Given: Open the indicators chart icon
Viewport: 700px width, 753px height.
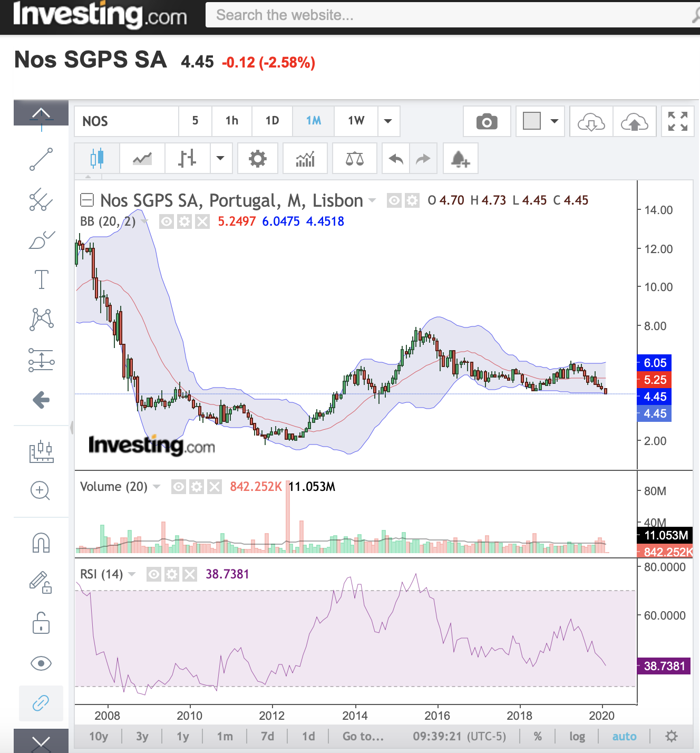Looking at the screenshot, I should (305, 158).
